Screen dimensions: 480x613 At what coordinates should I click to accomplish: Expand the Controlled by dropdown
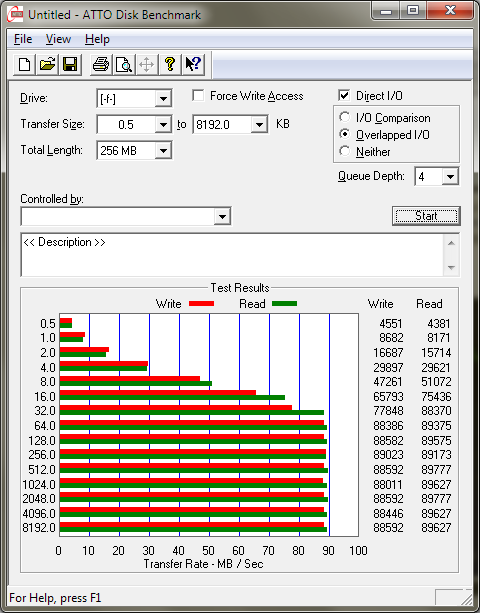[x=222, y=216]
